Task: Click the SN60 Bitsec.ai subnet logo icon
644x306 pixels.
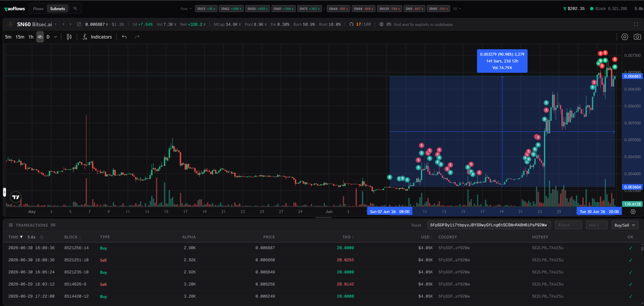Action: (x=10, y=24)
